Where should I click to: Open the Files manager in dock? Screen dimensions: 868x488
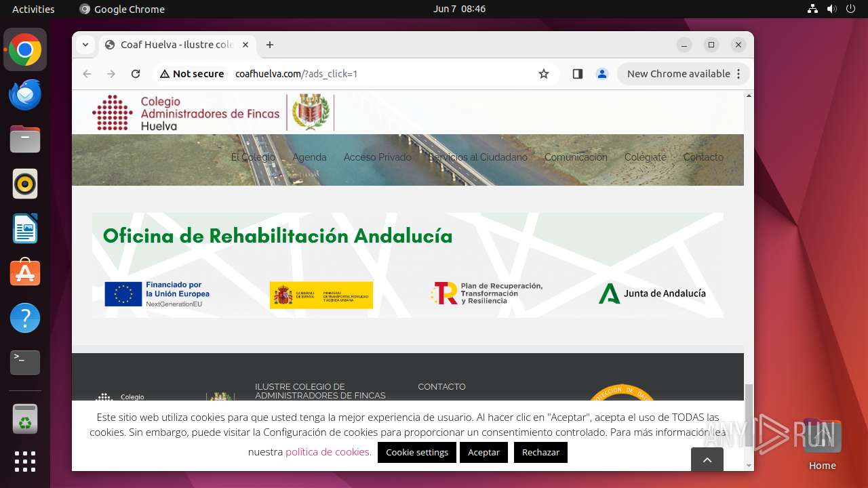click(25, 140)
